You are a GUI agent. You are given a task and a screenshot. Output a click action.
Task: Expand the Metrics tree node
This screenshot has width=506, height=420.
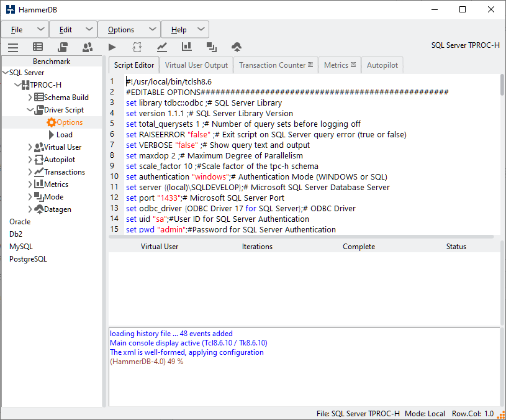click(x=30, y=185)
